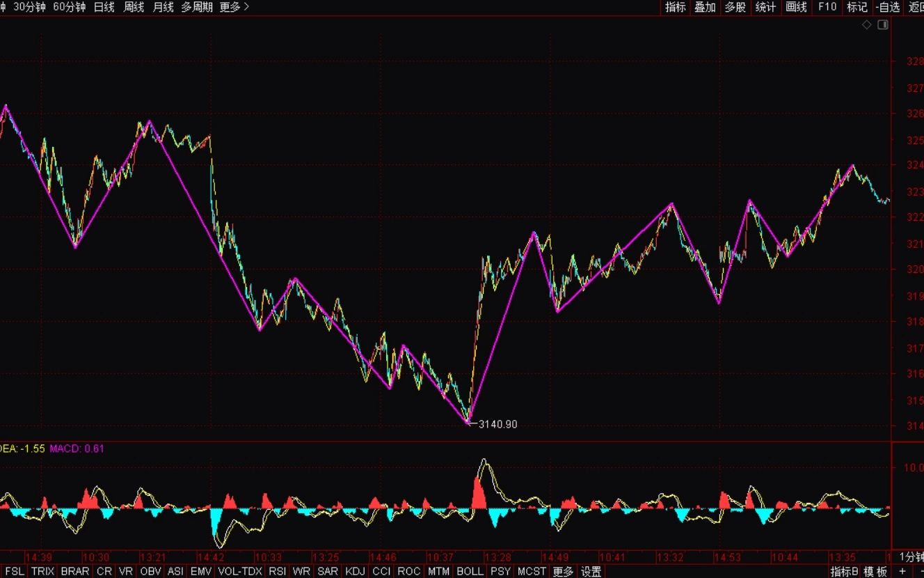Open the 多周期 multi-period view
Screen dimensions: 924x578
[x=197, y=7]
